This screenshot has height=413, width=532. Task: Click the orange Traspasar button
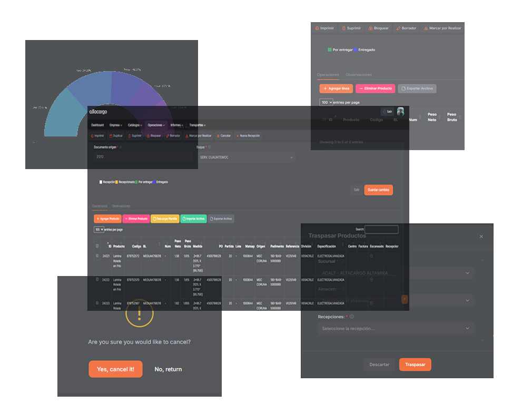tap(415, 365)
